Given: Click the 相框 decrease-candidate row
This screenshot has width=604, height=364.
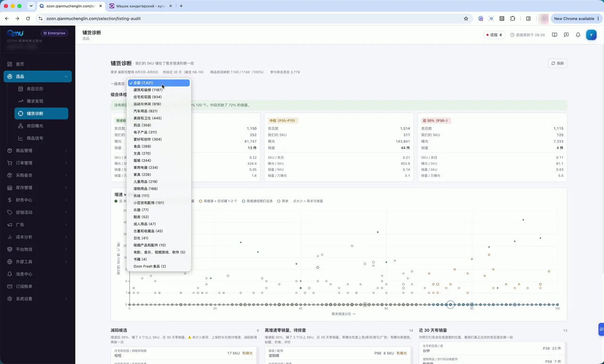Looking at the screenshot, I should click(185, 353).
